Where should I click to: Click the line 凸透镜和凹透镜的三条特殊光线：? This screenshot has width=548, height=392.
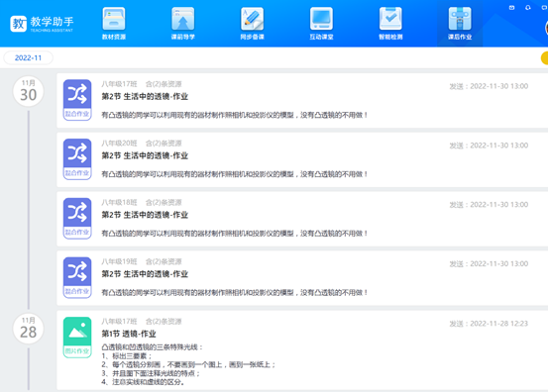coord(153,347)
